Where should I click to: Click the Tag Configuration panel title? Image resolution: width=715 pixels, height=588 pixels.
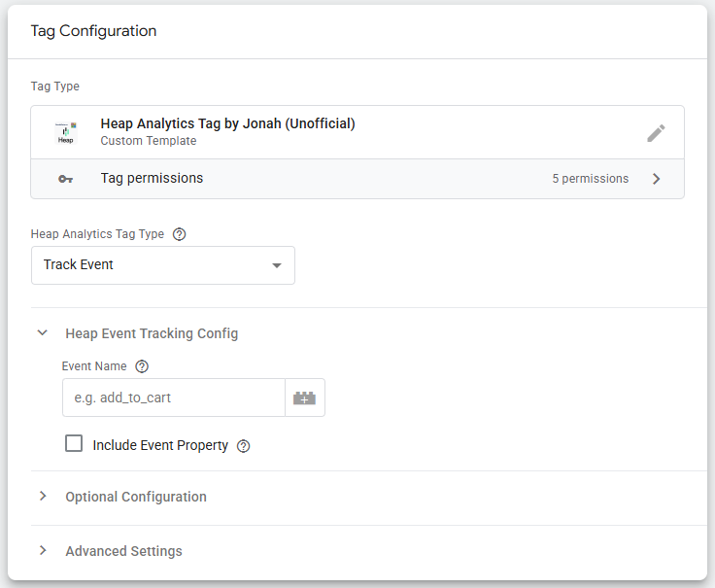tap(93, 31)
